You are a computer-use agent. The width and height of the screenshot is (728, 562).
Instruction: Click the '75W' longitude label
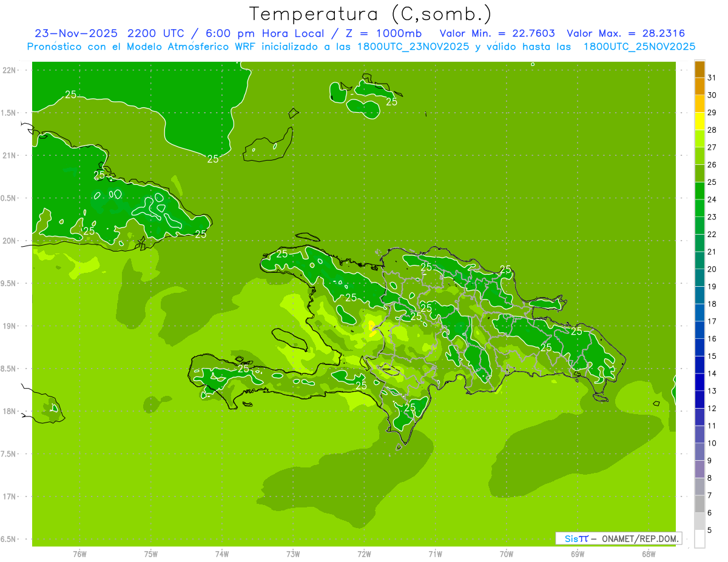(x=151, y=554)
